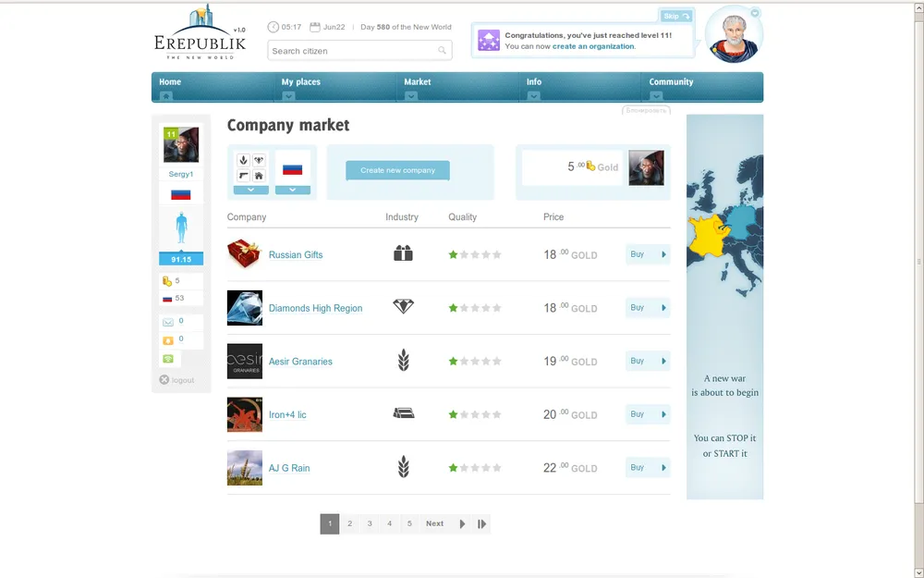Screen dimensions: 924x578
Task: Click the green feed icon in sidebar
Action: tap(168, 359)
